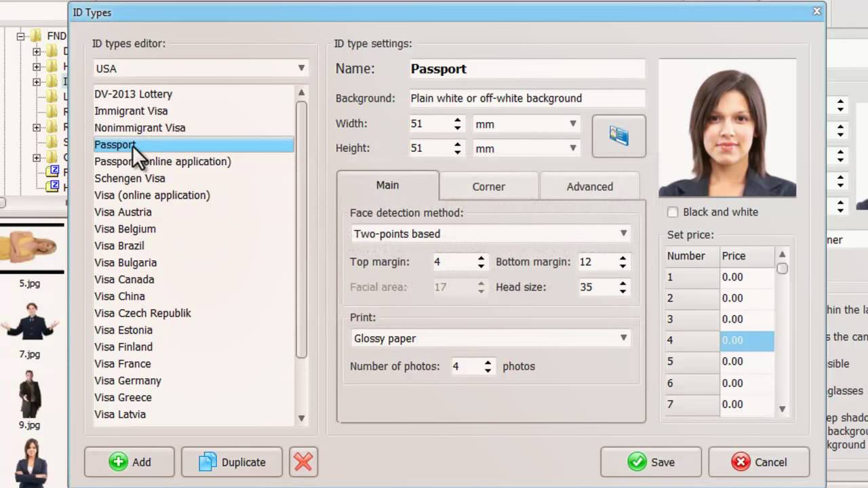This screenshot has height=488, width=868.
Task: Click the Duplicate button
Action: pos(231,462)
